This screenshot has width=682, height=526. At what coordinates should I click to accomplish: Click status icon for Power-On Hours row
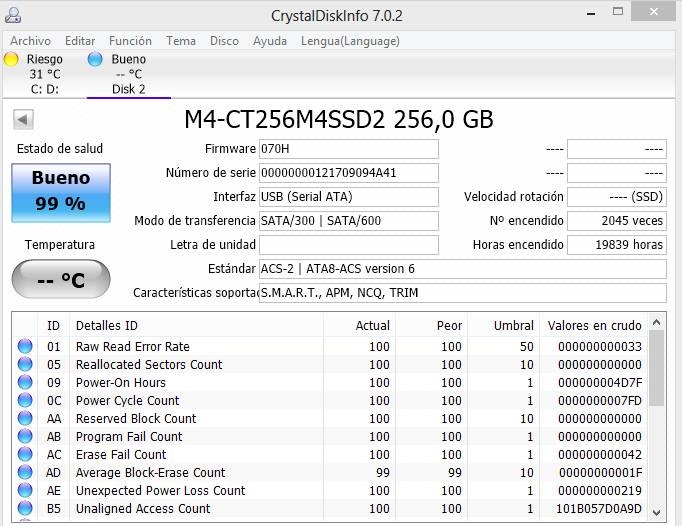coord(25,382)
